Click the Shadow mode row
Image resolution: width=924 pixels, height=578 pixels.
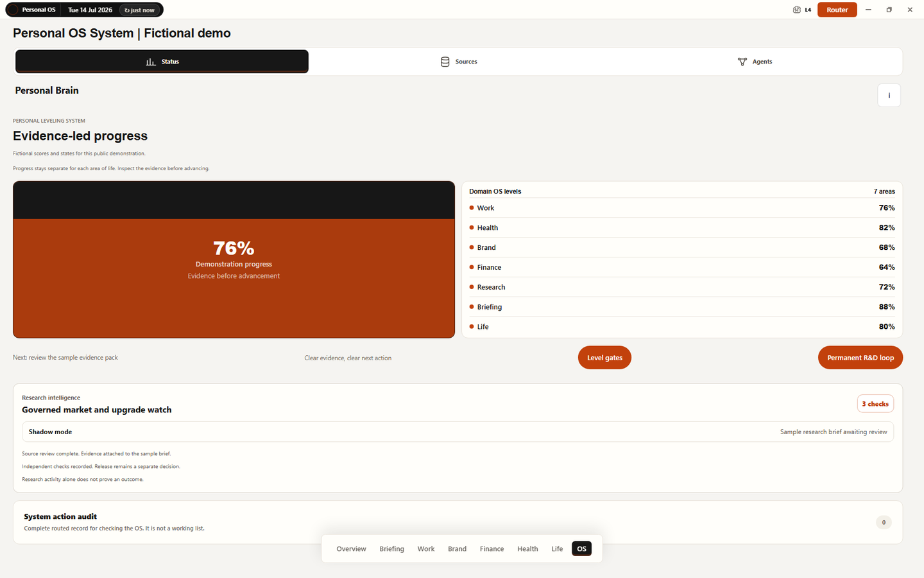coord(458,432)
